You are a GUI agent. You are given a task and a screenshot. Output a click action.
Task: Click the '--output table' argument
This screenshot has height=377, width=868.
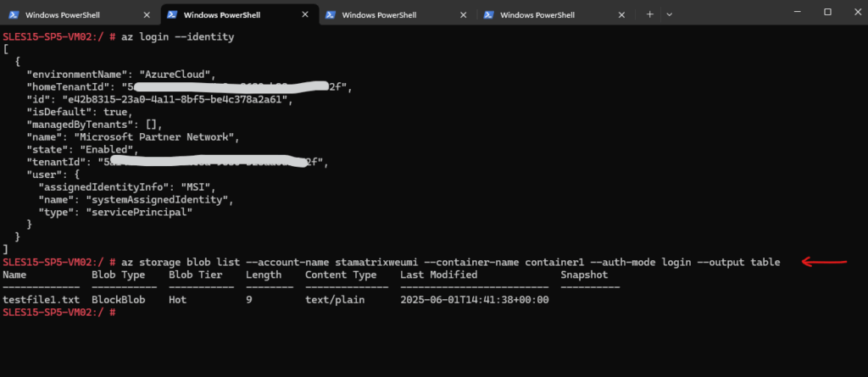738,262
